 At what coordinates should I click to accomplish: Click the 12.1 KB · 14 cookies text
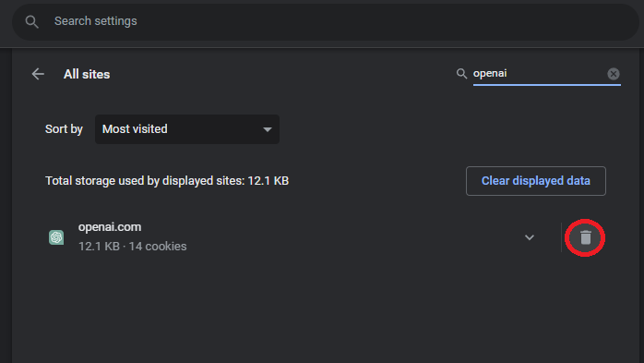click(x=132, y=247)
